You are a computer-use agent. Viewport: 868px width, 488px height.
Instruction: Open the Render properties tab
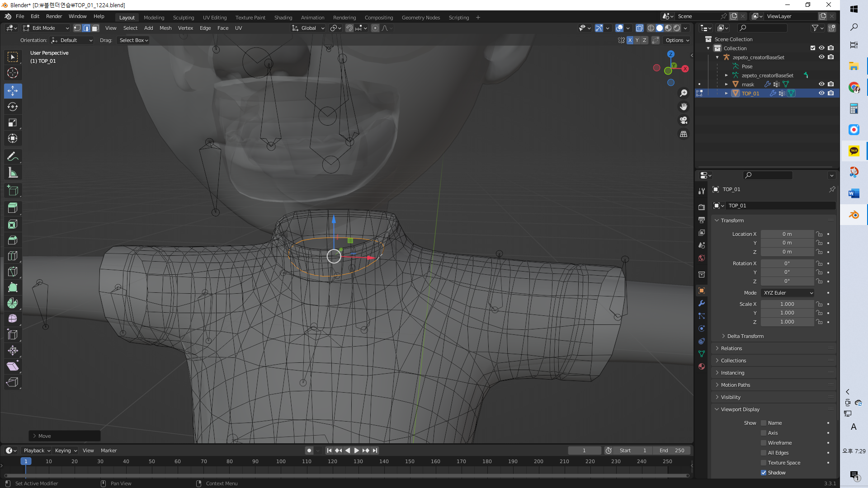[x=702, y=207]
